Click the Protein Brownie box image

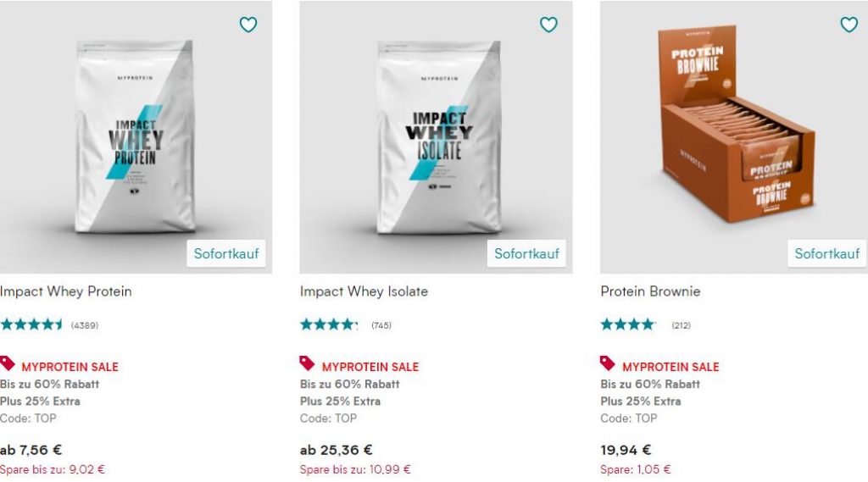737,125
